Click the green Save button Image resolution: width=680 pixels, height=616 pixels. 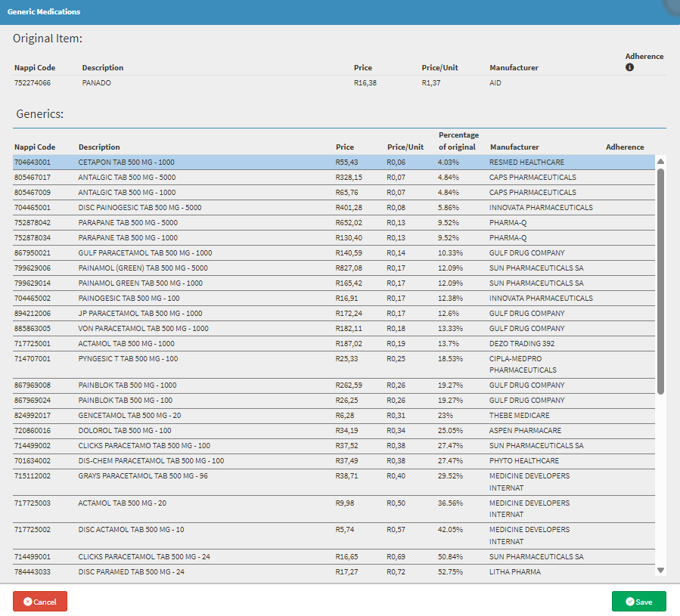click(x=638, y=602)
